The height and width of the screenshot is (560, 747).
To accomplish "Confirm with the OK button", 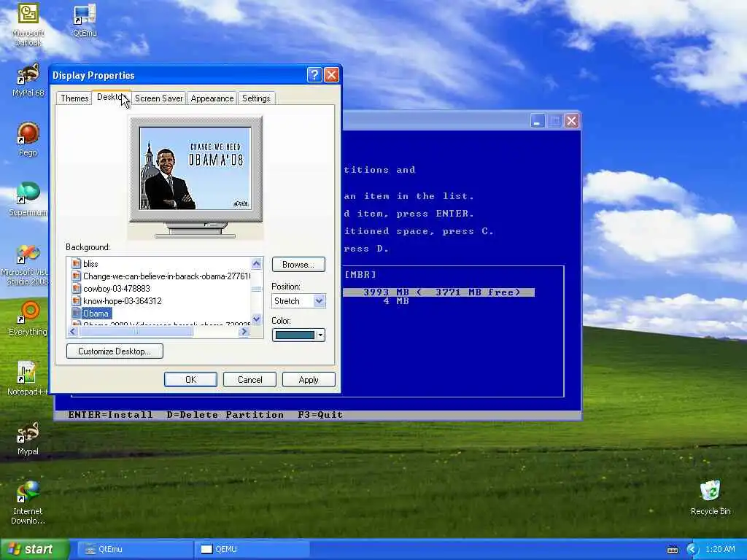I will pos(190,379).
